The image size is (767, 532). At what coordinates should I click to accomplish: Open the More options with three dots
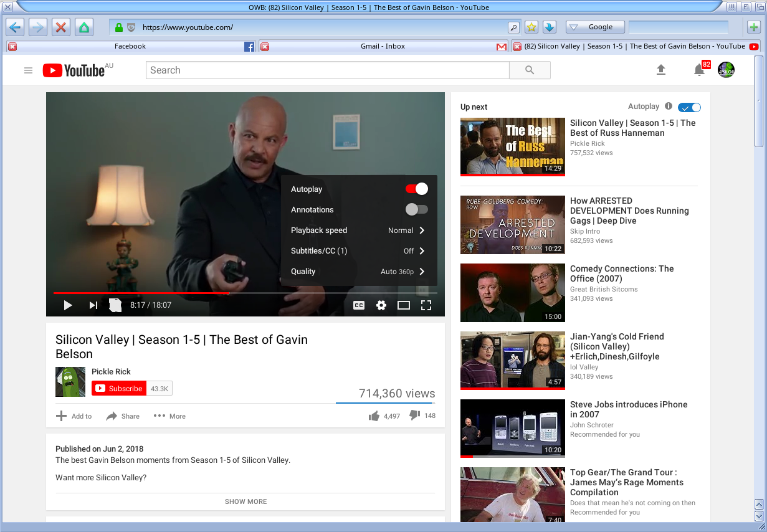pos(169,416)
